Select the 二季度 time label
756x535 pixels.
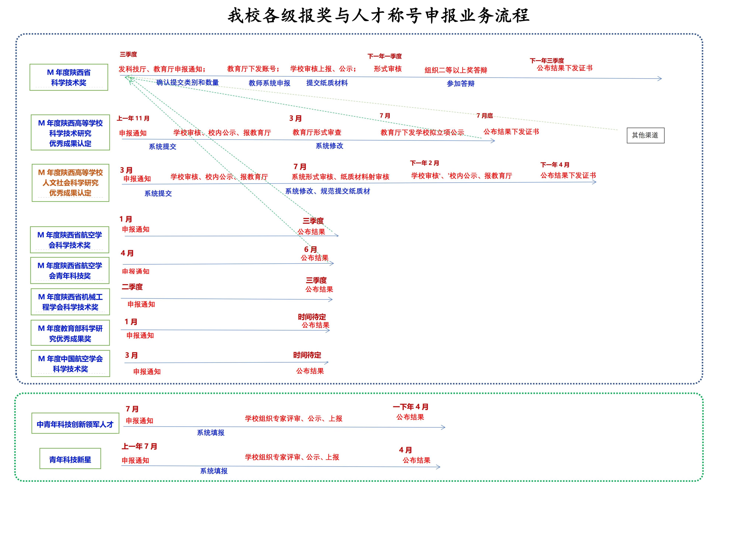(x=132, y=287)
